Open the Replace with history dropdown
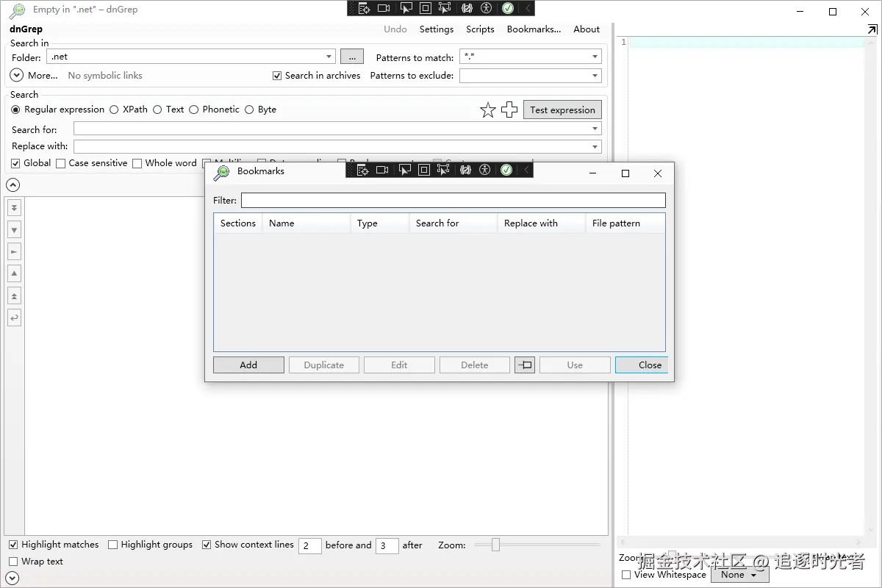 [595, 146]
